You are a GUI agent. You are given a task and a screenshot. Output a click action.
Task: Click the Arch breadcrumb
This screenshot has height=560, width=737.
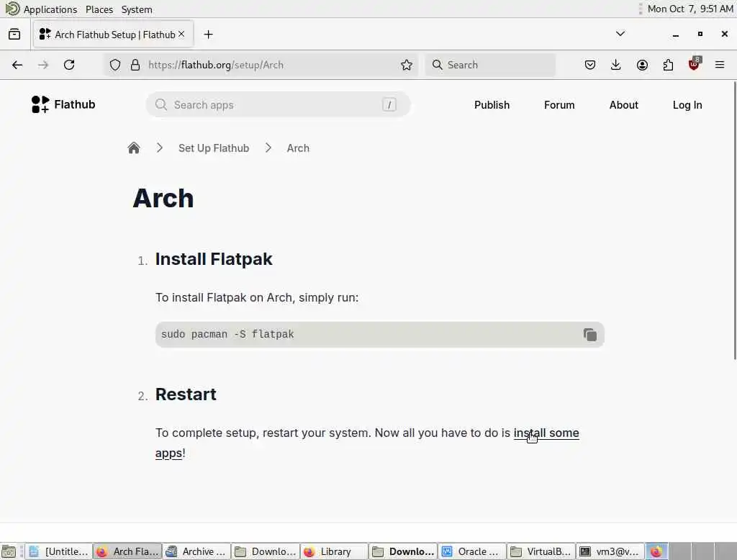(298, 148)
